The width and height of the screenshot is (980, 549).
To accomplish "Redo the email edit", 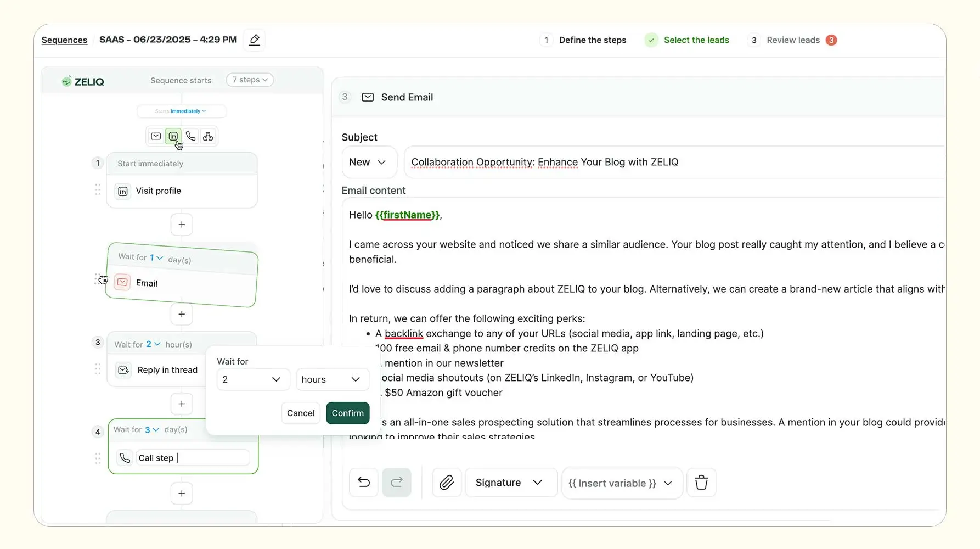I will [x=397, y=483].
